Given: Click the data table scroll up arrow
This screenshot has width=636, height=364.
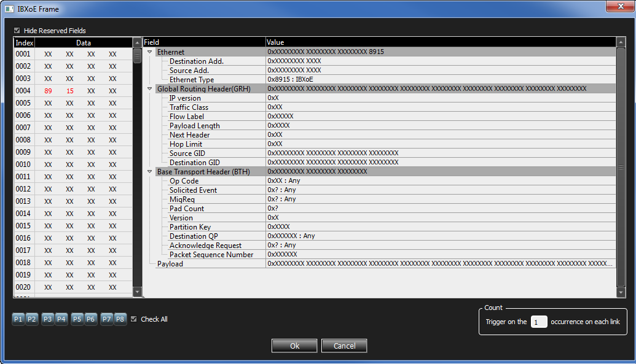Looking at the screenshot, I should tap(137, 42).
